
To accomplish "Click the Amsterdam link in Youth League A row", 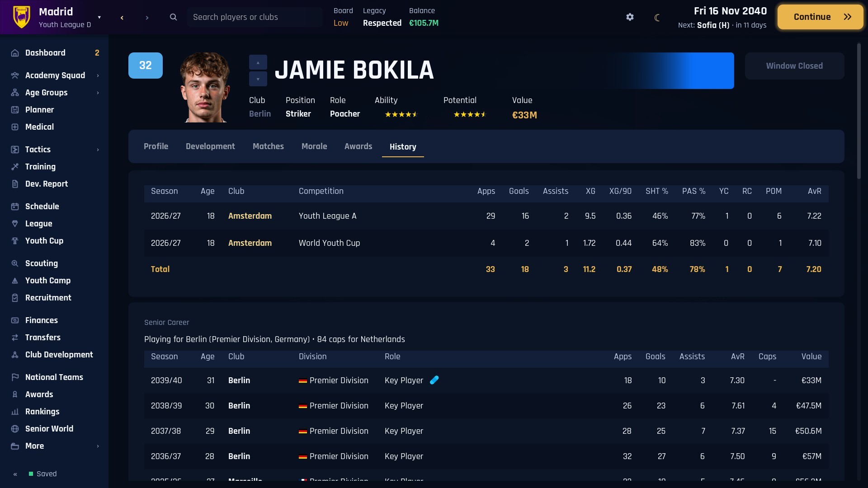I will click(x=250, y=216).
